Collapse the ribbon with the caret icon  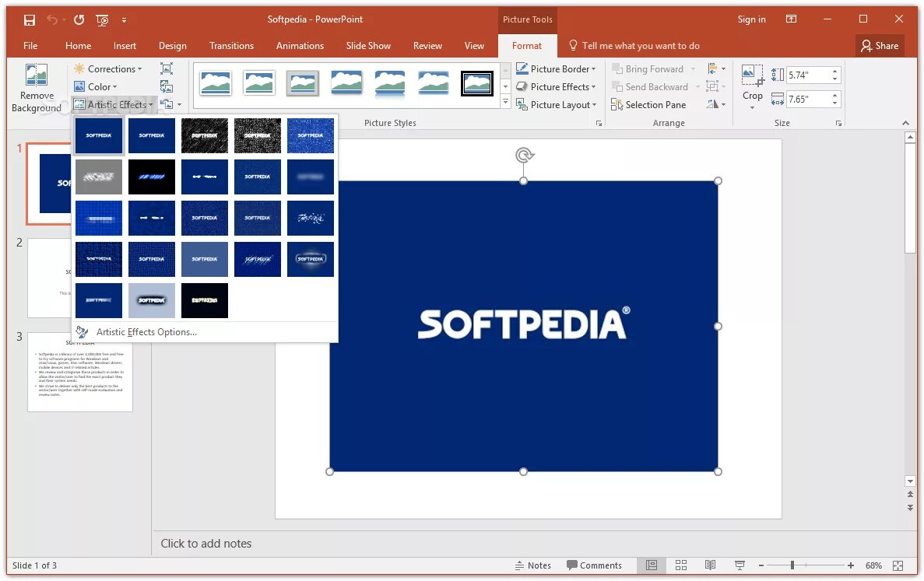[x=905, y=123]
